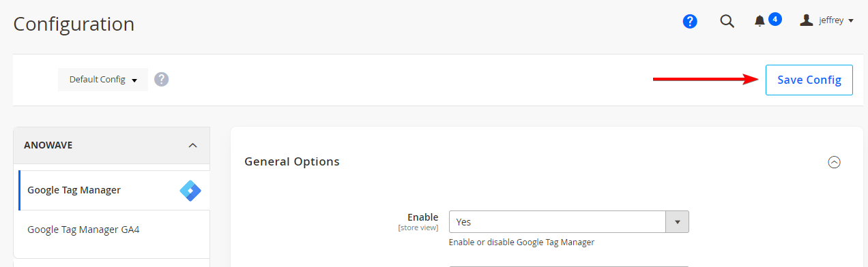Click the ANOWAVE group header label
Image resolution: width=868 pixels, height=267 pixels.
pos(48,145)
